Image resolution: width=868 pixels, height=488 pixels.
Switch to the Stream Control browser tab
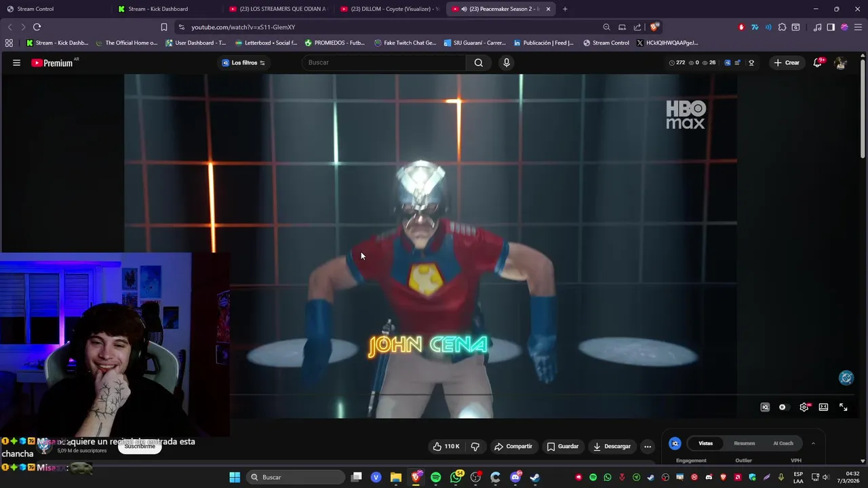[x=57, y=9]
